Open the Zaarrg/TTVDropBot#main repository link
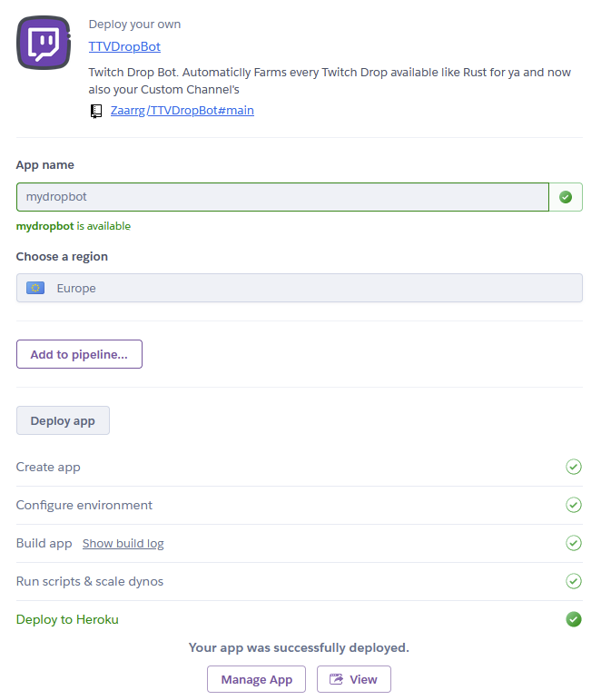 (182, 111)
